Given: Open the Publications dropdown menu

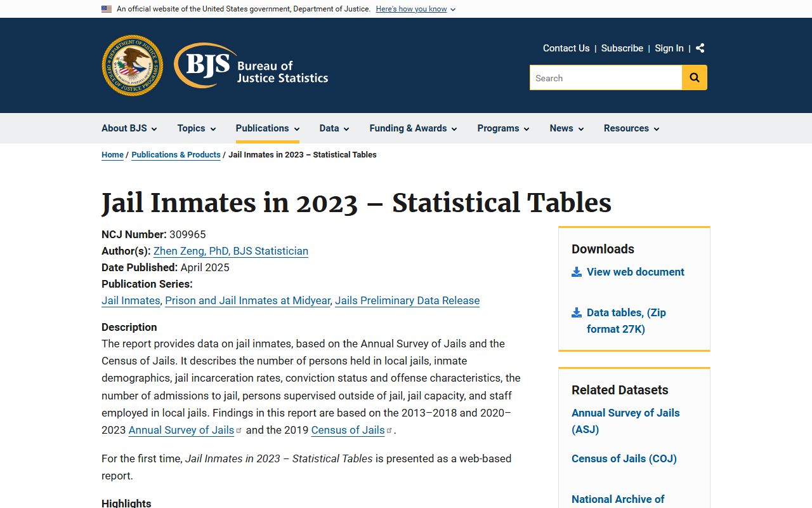Looking at the screenshot, I should coord(268,128).
